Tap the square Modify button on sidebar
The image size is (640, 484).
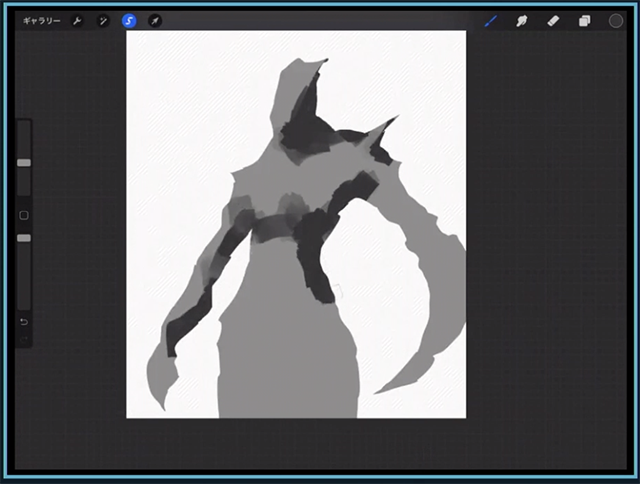(24, 215)
